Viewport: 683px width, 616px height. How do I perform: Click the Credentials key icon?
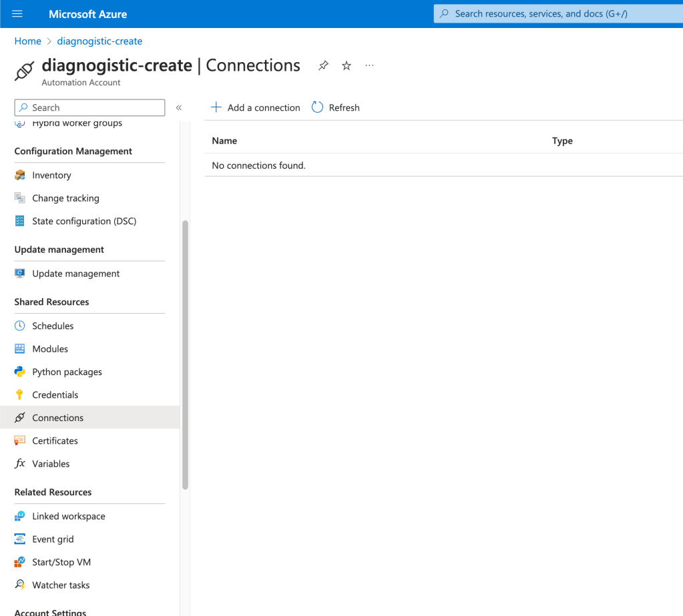(x=19, y=395)
